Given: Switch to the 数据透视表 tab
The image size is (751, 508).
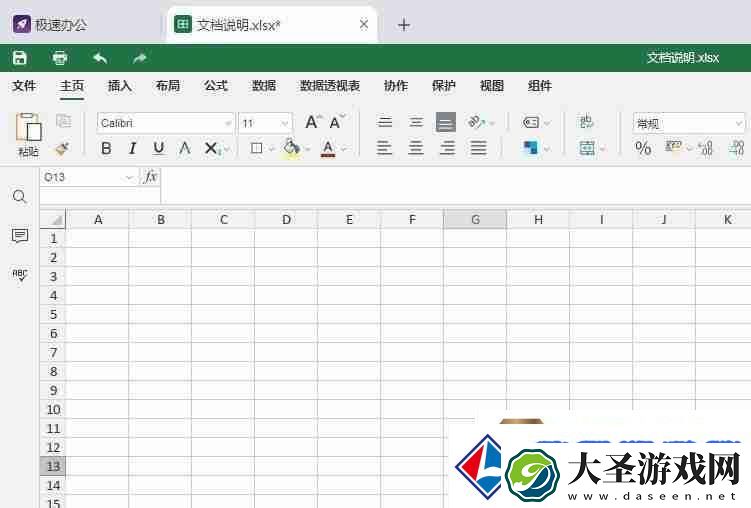Looking at the screenshot, I should pos(330,86).
